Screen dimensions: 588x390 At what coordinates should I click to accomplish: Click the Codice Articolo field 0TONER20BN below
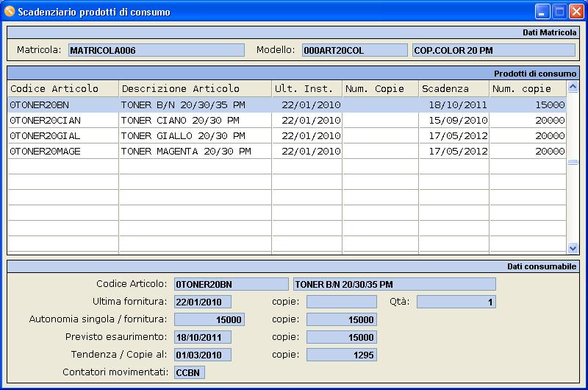click(231, 284)
